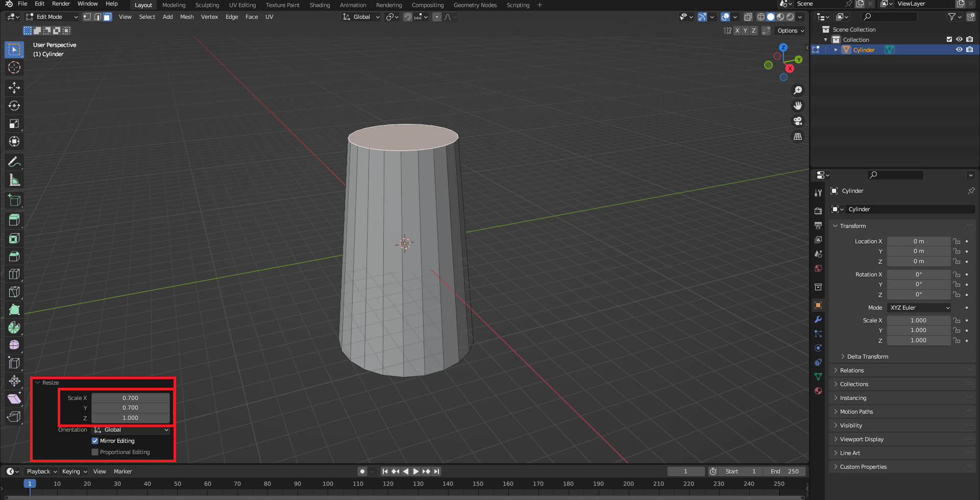Open Render properties tab icon
980x500 pixels.
(818, 211)
